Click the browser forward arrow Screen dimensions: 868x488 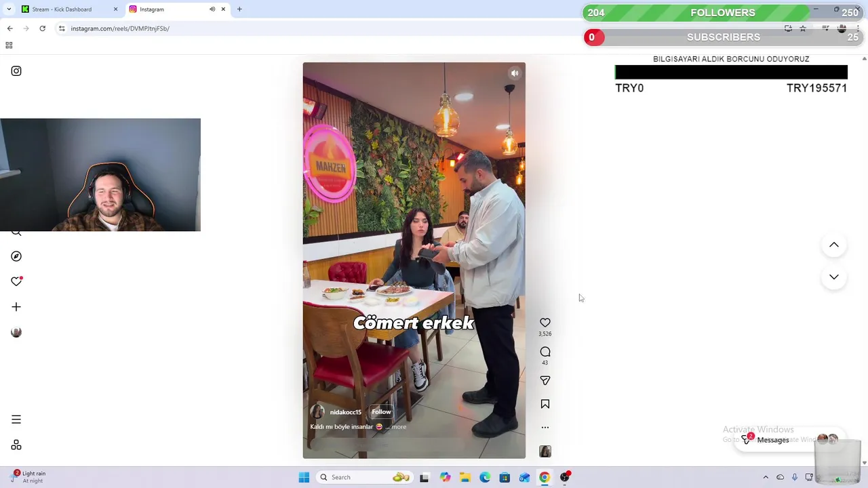tap(26, 28)
